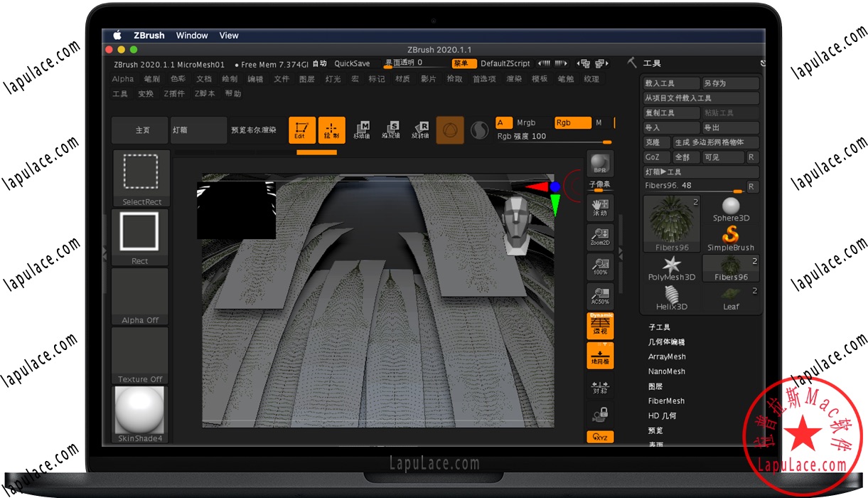Open the macOS View menu

click(229, 36)
